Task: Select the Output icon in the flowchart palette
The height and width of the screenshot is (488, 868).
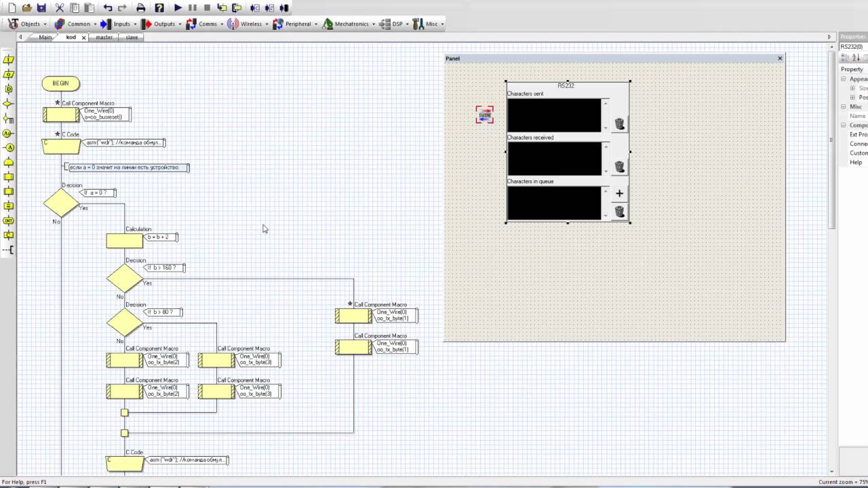Action: 9,75
